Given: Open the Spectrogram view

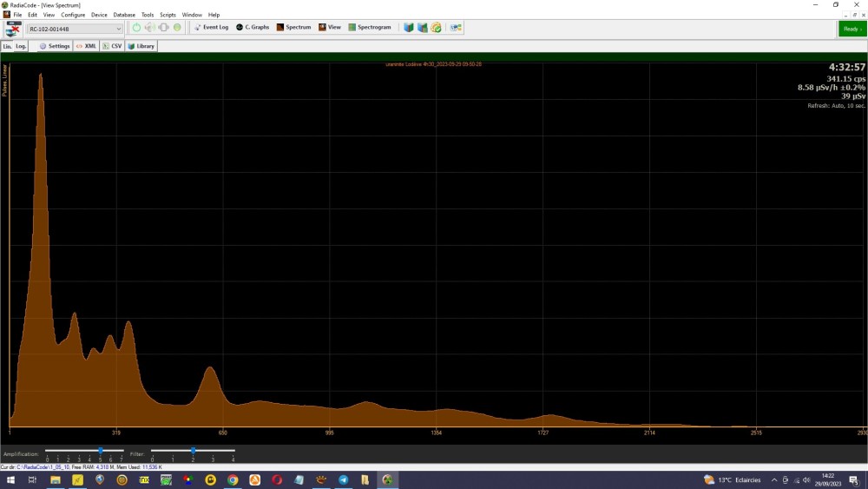Looking at the screenshot, I should [x=370, y=28].
